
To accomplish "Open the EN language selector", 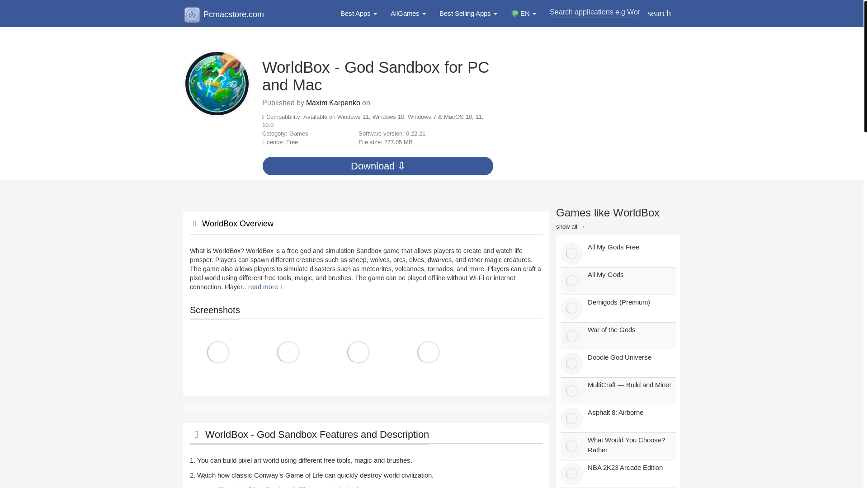I will coord(524,14).
